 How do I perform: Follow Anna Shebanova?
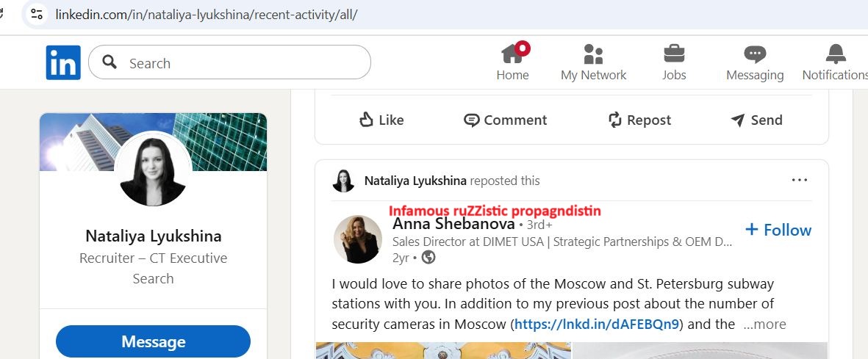778,230
